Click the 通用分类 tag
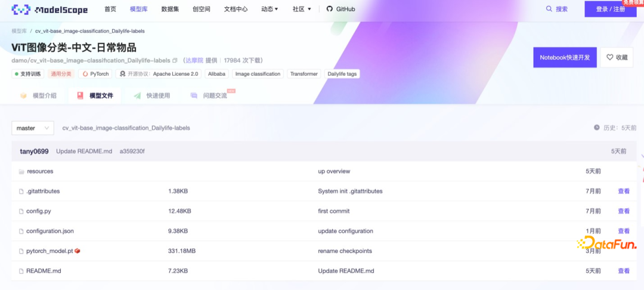 [61, 74]
